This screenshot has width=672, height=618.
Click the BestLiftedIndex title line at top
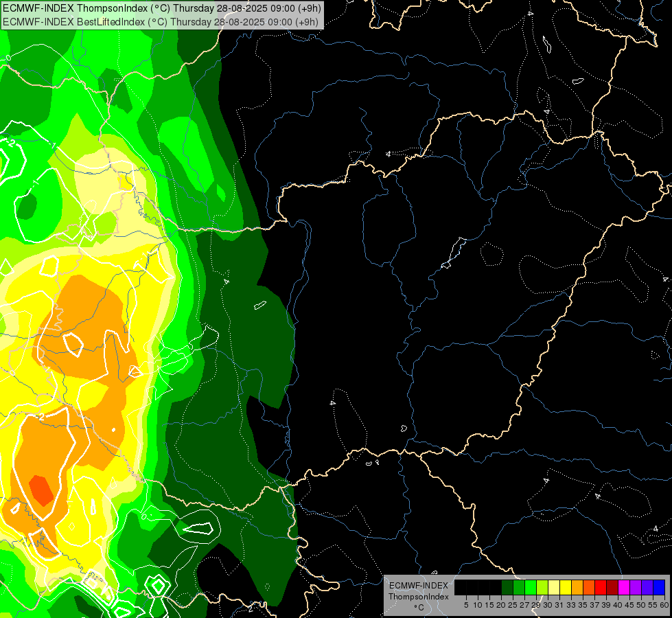coord(161,22)
